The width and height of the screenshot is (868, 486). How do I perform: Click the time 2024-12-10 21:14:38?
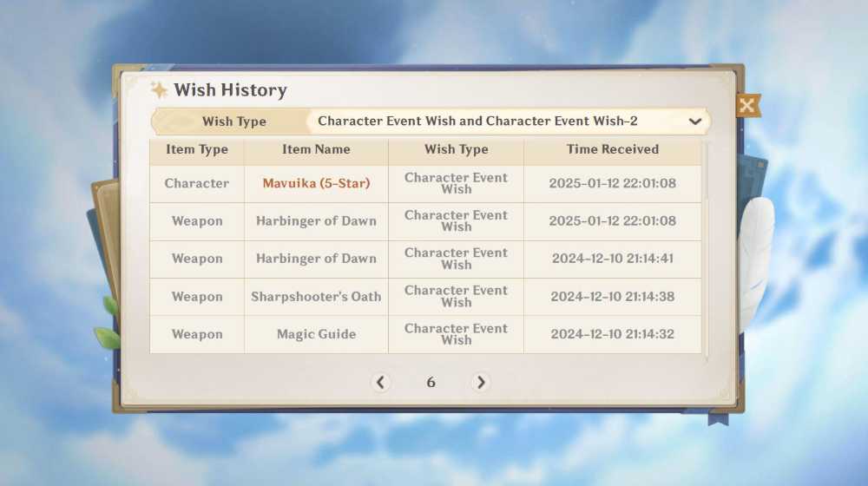(x=612, y=297)
